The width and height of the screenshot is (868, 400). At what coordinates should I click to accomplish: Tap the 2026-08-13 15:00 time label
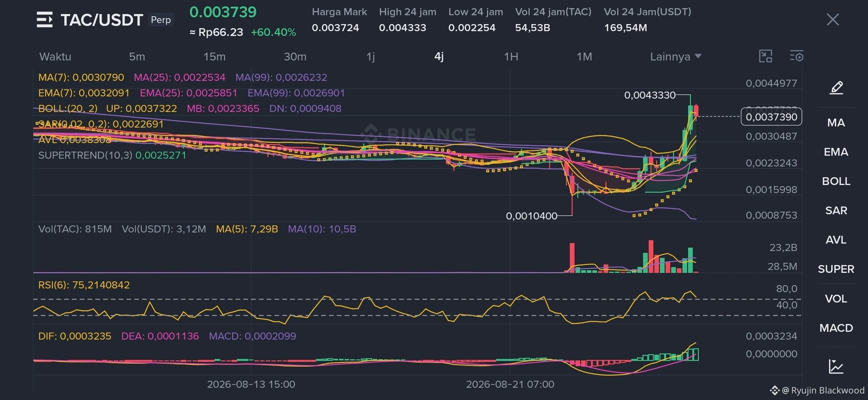(x=251, y=384)
